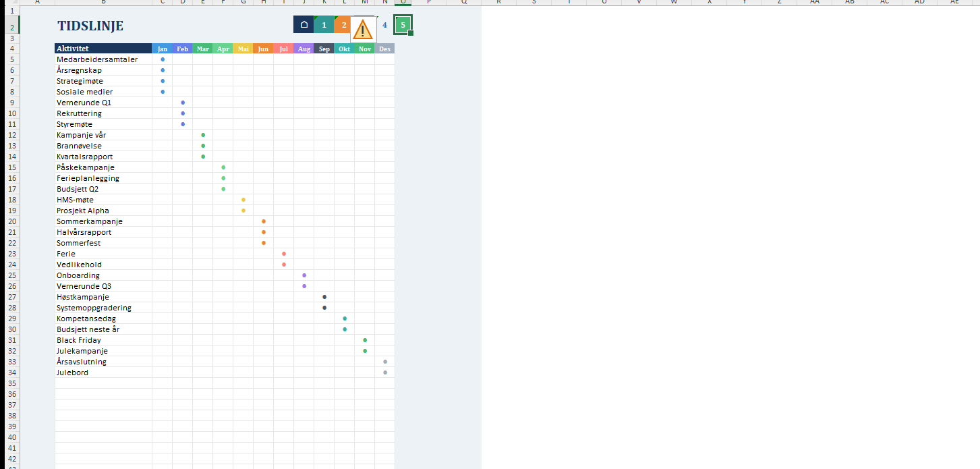Click the Black Friday November marker
The height and width of the screenshot is (469, 980).
click(x=365, y=340)
